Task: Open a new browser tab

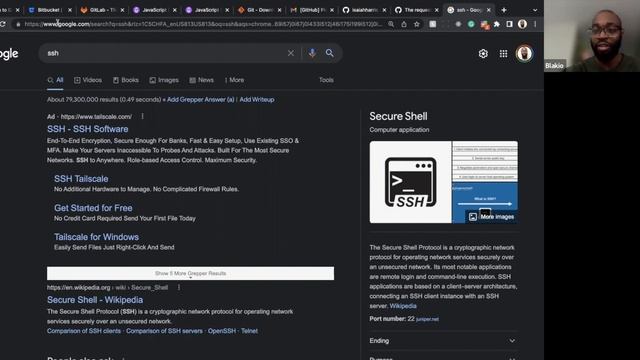Action: [504, 10]
